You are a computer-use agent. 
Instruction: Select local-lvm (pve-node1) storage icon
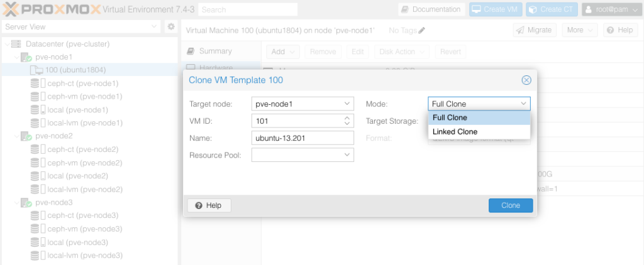pos(38,122)
